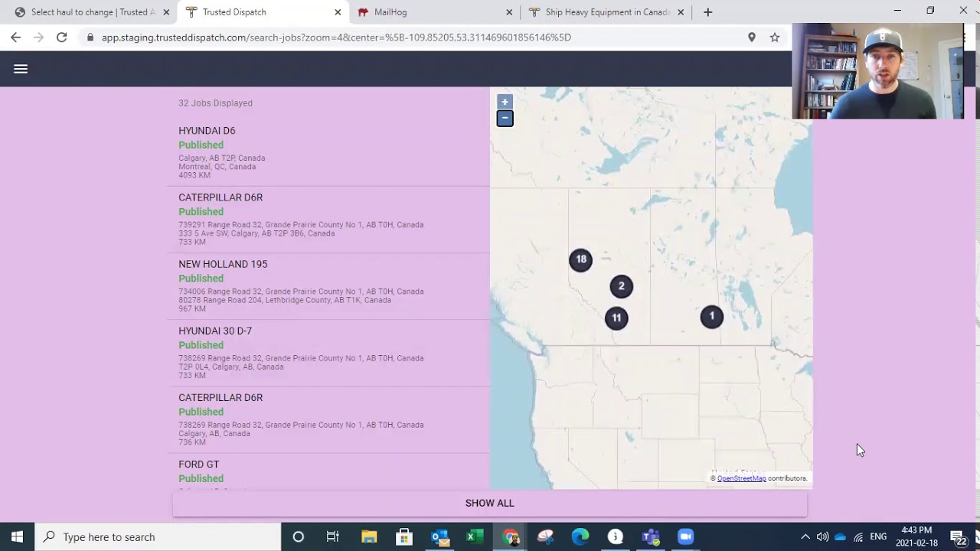980x551 pixels.
Task: Open Microsoft Edge from the taskbar
Action: click(580, 537)
